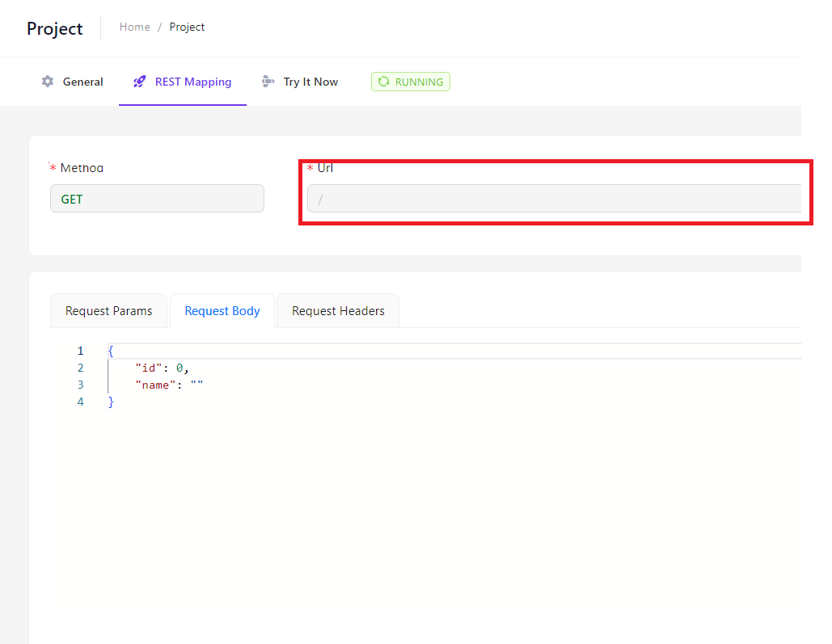The image size is (832, 644).
Task: Select the Request Headers tab
Action: click(338, 311)
